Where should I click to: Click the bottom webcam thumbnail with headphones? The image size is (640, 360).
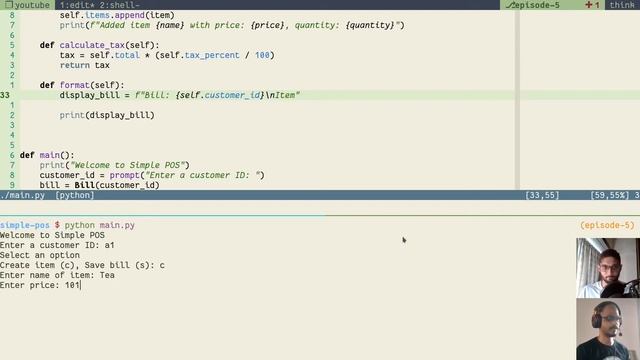tap(608, 329)
